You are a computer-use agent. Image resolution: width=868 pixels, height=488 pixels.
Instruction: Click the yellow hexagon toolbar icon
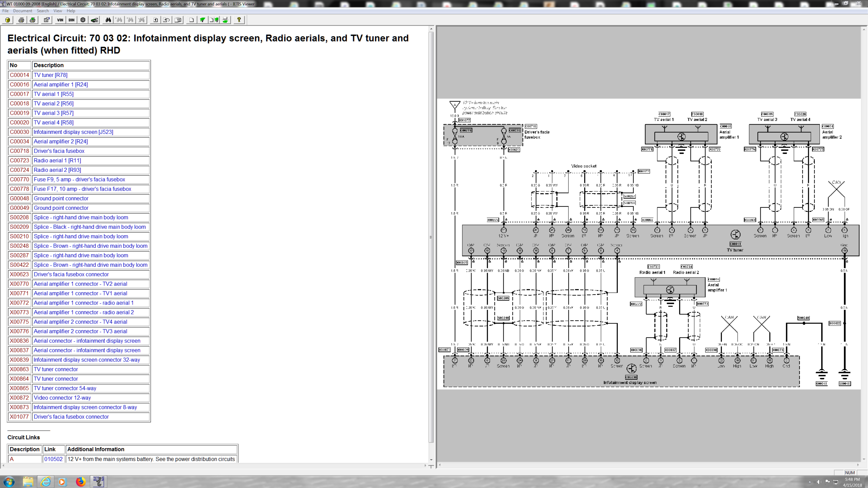[x=8, y=20]
